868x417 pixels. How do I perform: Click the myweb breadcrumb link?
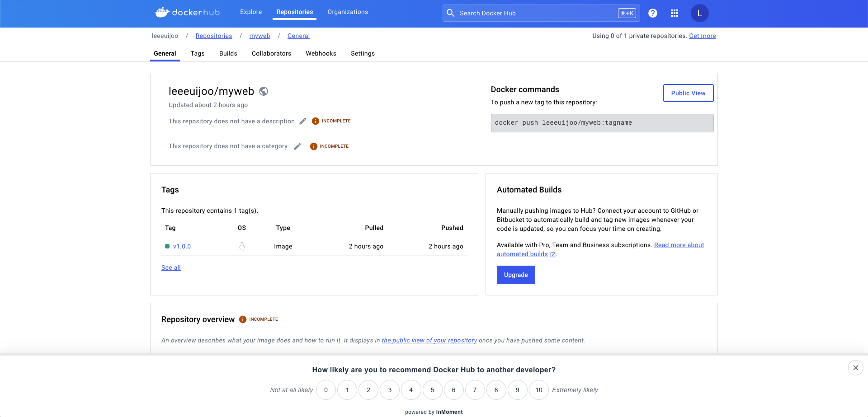[x=260, y=36]
